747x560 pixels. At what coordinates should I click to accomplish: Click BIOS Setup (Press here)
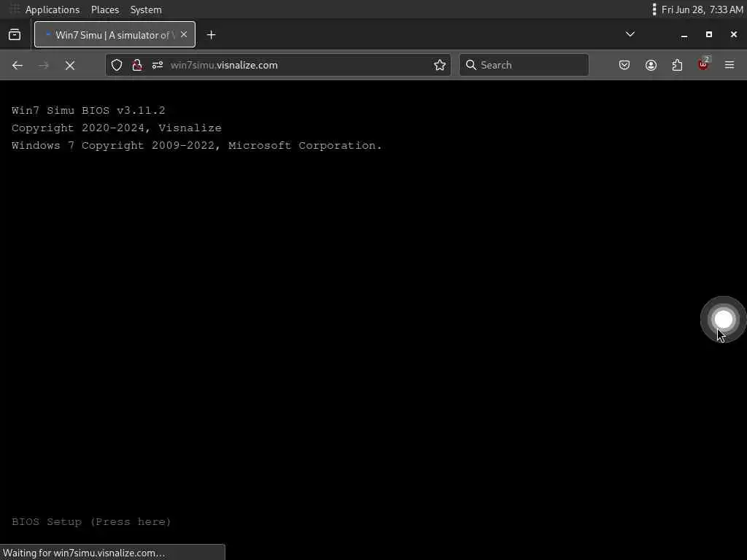91,522
